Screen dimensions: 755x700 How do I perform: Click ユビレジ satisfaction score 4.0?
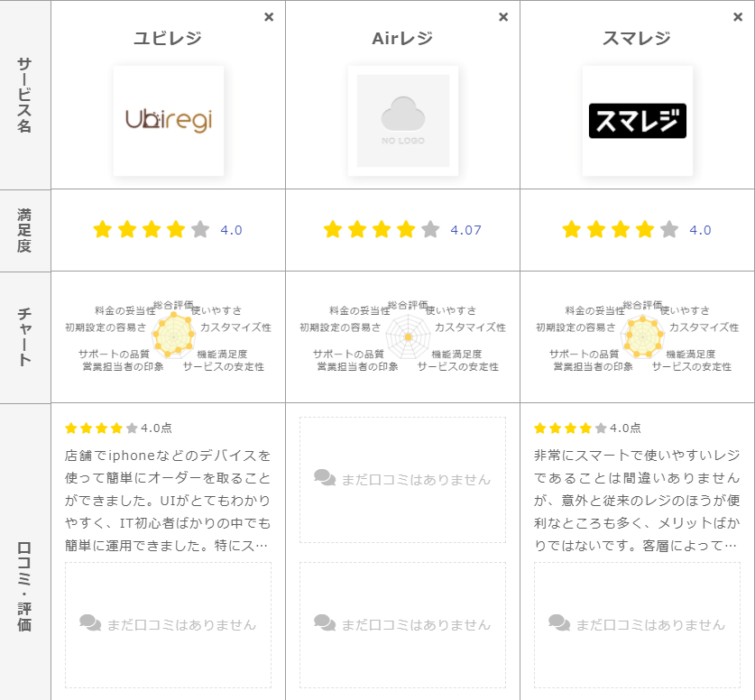coord(231,230)
